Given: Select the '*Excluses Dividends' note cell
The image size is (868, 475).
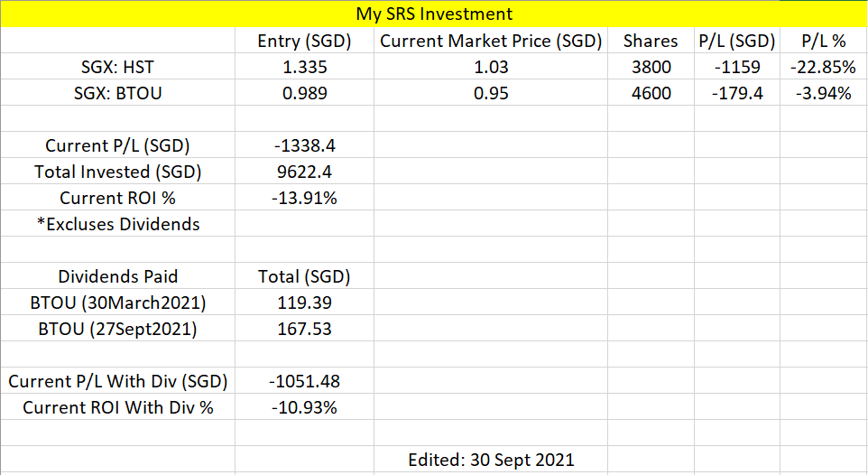Looking at the screenshot, I should [x=117, y=223].
